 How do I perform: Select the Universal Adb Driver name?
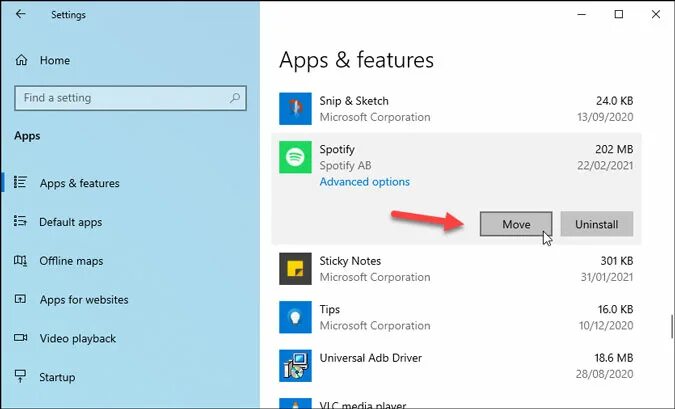coord(371,358)
